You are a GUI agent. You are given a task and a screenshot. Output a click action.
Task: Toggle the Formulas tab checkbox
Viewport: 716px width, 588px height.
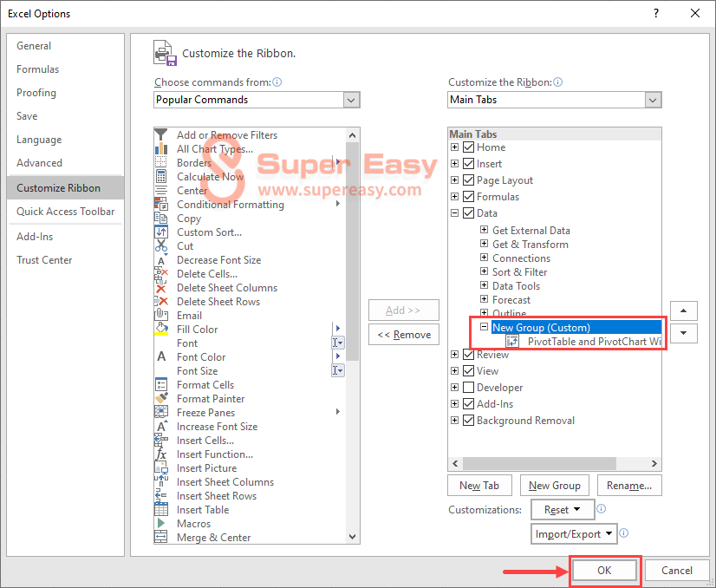pos(468,197)
